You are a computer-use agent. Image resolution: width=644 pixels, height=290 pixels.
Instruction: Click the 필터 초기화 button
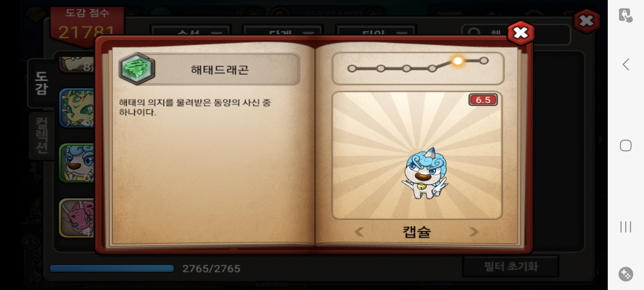click(511, 266)
